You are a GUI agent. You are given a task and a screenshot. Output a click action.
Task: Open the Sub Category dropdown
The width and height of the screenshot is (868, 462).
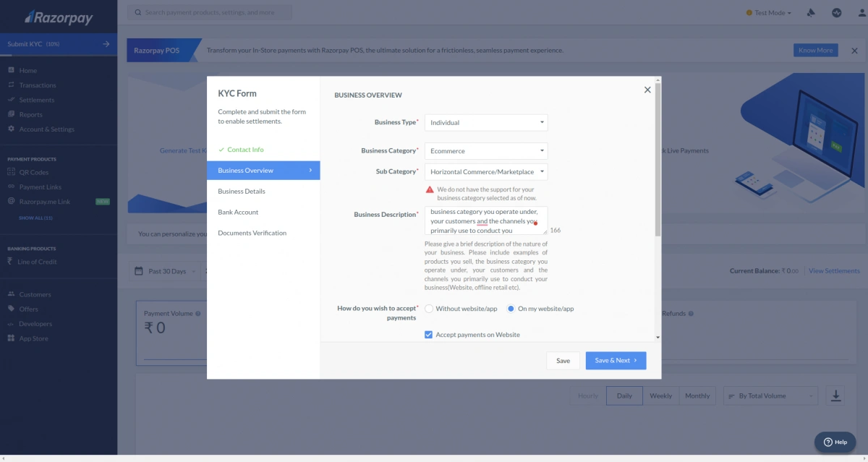(485, 171)
